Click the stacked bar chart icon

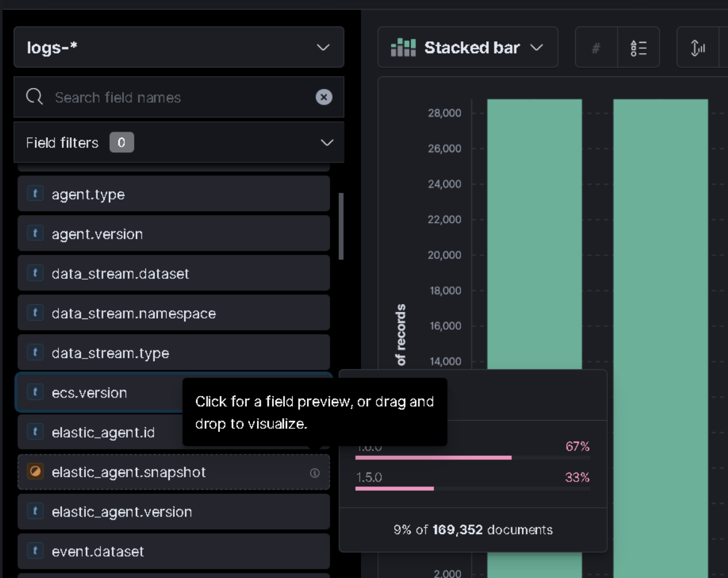point(403,48)
